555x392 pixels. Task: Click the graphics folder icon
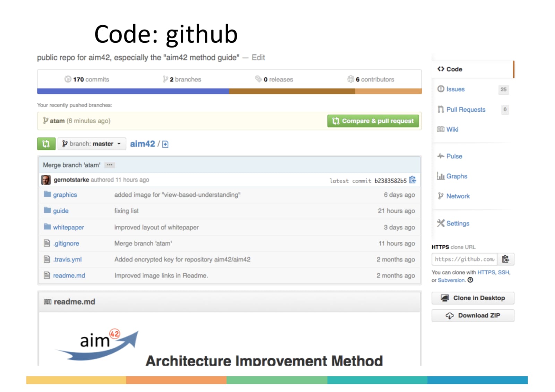[48, 194]
